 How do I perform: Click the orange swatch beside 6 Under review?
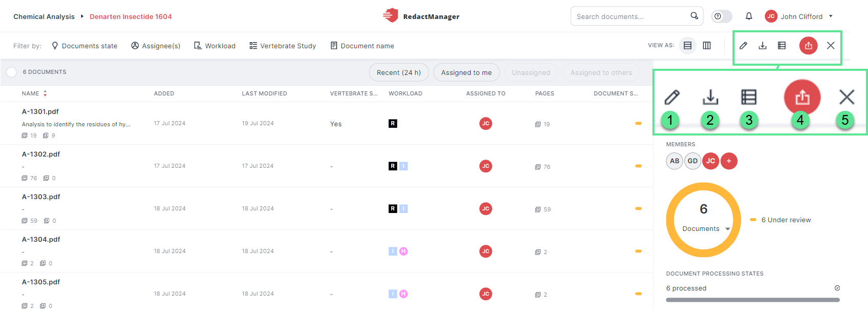(753, 220)
